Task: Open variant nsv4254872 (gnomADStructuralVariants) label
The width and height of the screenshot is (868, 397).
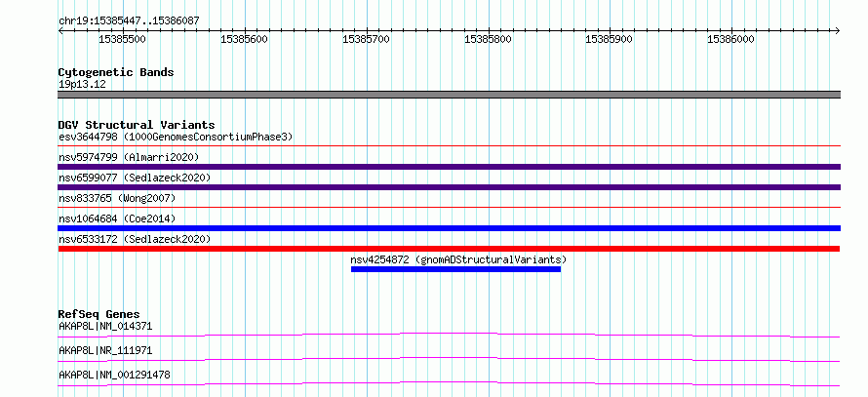Action: 458,259
